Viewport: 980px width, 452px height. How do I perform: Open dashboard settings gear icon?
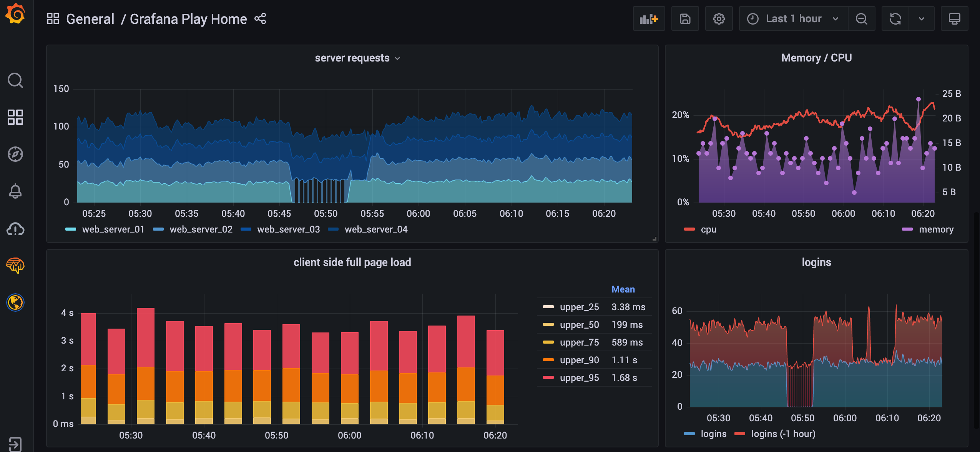click(x=719, y=19)
